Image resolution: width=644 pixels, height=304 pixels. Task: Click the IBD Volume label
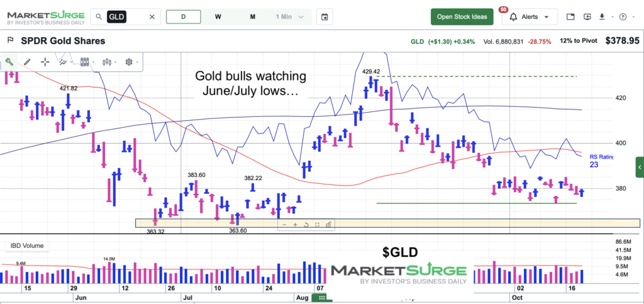26,245
